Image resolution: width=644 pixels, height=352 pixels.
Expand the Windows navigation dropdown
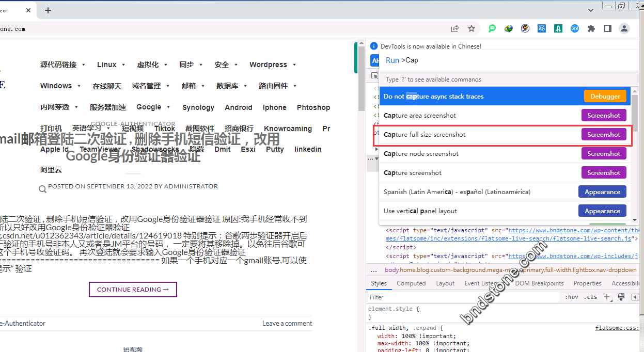(x=60, y=86)
